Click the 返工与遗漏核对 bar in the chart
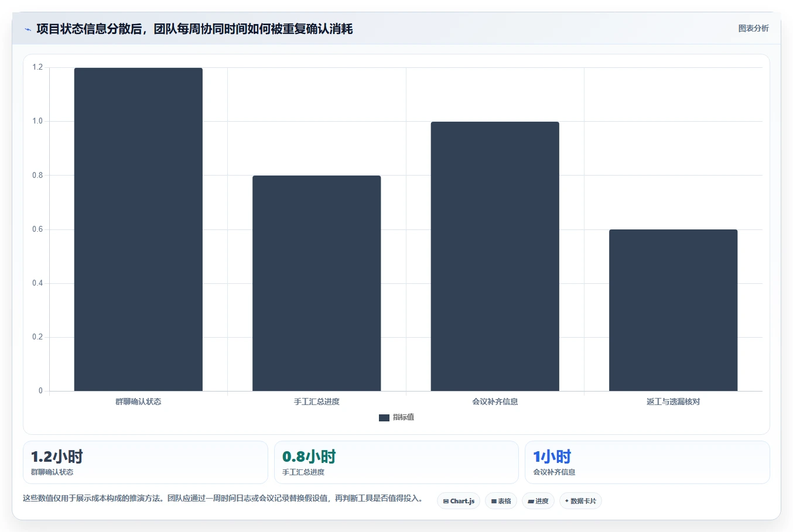The width and height of the screenshot is (793, 532). coord(674,310)
